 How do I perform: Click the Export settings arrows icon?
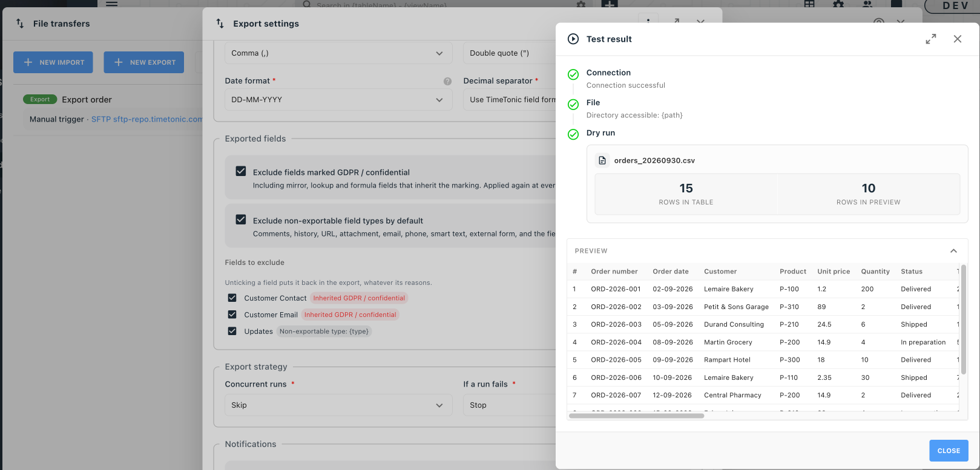point(220,24)
